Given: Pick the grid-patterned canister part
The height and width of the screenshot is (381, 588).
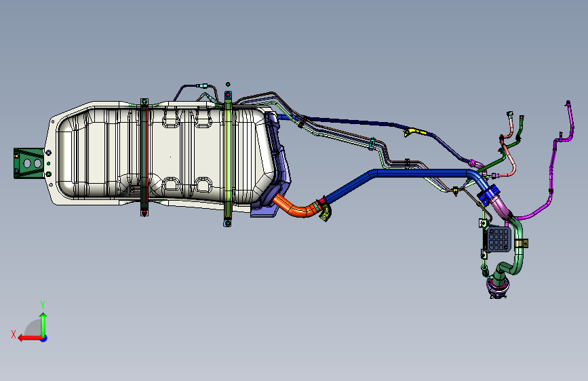Looking at the screenshot, I should [499, 239].
